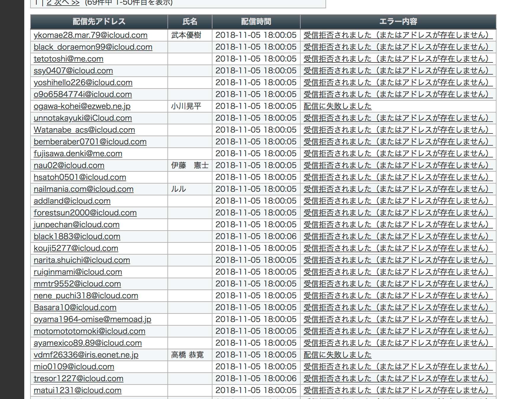
Task: View error details for tresor1227@icloud.com row
Action: point(398,379)
